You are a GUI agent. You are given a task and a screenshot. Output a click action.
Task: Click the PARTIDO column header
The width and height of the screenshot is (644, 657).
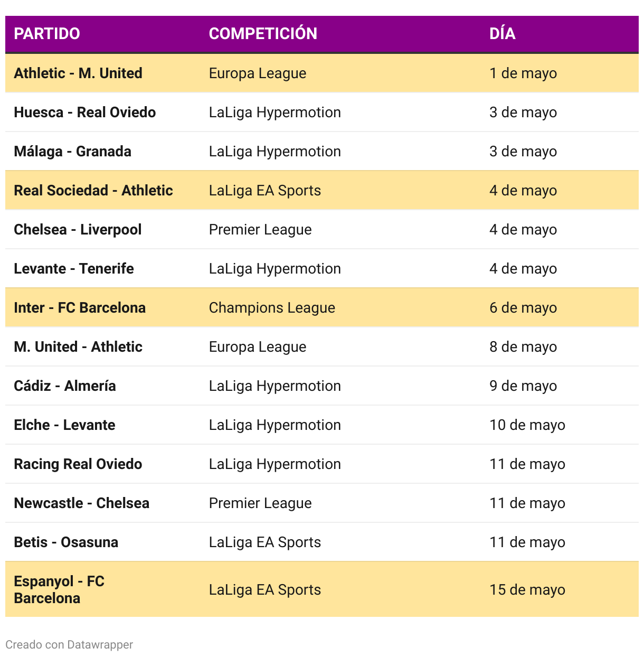[x=47, y=34]
